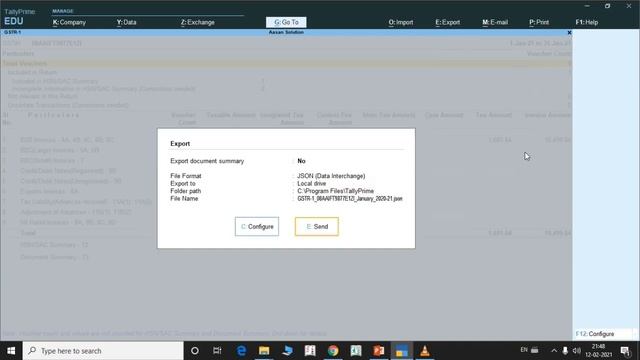Close the GSTR-1 report with X
This screenshot has width=640, height=360.
tap(569, 33)
